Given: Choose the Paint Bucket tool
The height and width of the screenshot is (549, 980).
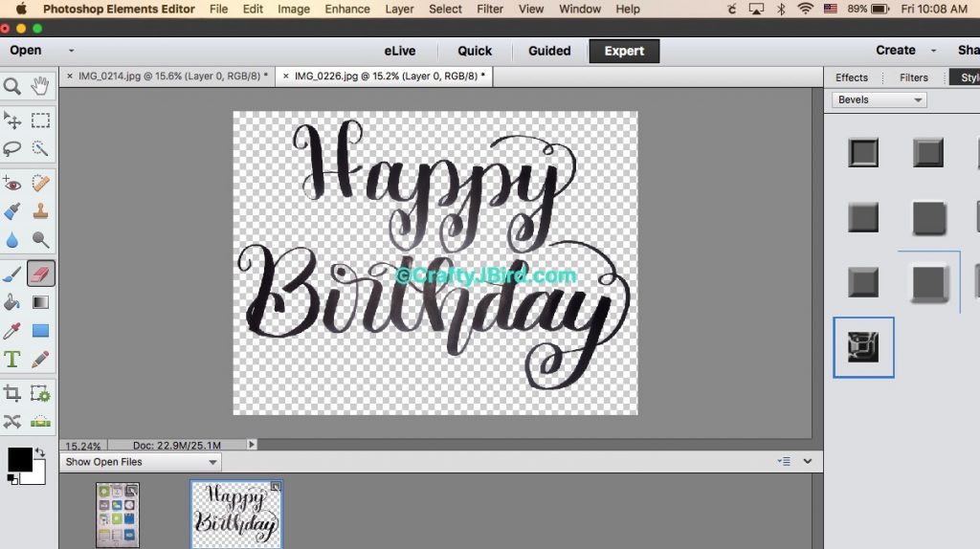Looking at the screenshot, I should (x=12, y=302).
